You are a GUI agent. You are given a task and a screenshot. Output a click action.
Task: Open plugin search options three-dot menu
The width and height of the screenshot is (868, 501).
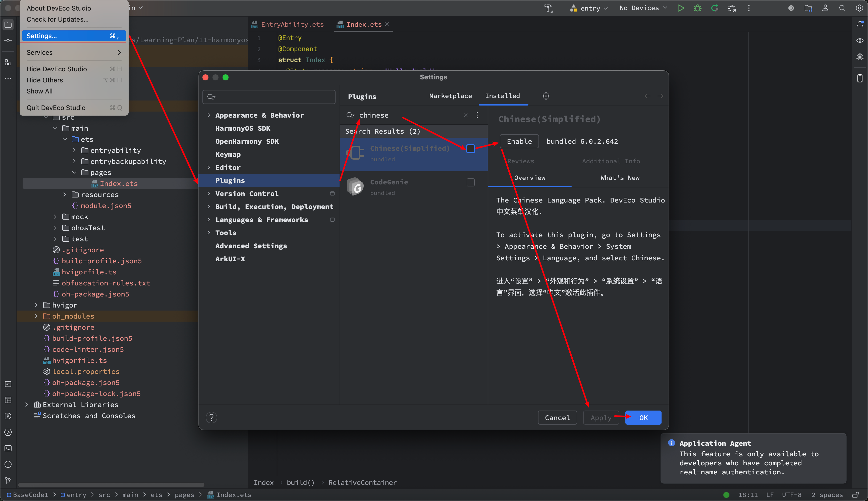coord(477,115)
